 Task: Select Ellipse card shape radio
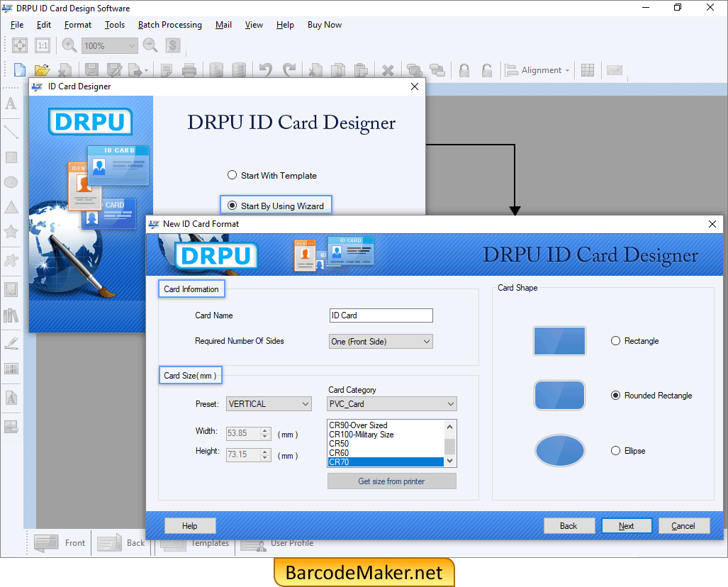628,450
